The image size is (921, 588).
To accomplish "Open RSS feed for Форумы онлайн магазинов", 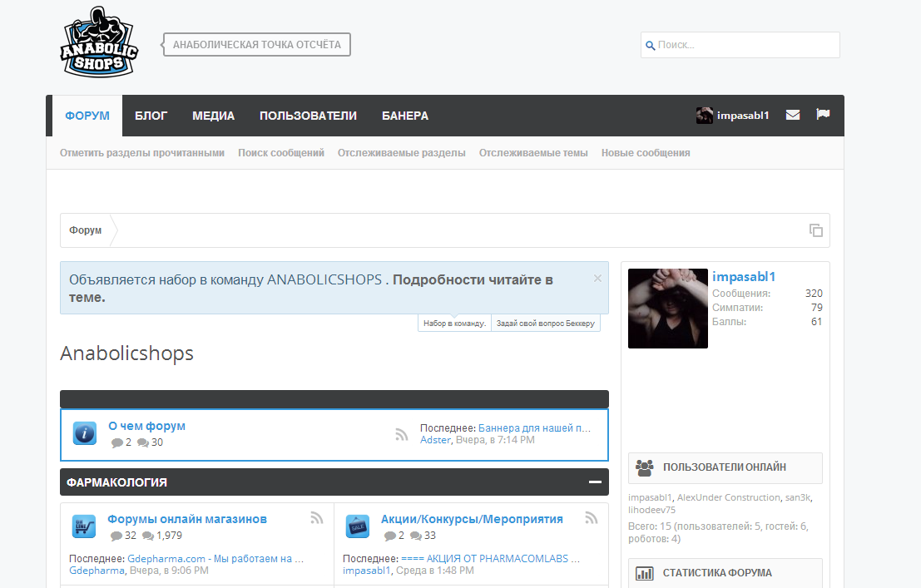I will pos(317,517).
